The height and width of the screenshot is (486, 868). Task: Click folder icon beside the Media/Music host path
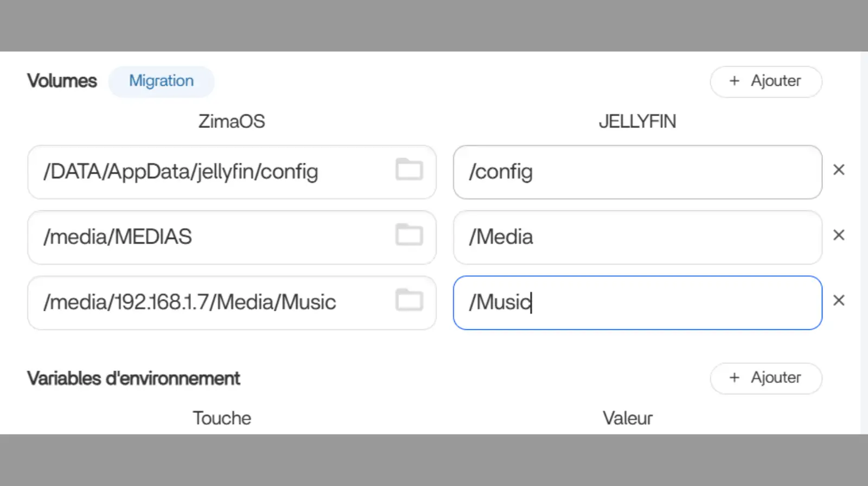tap(409, 300)
